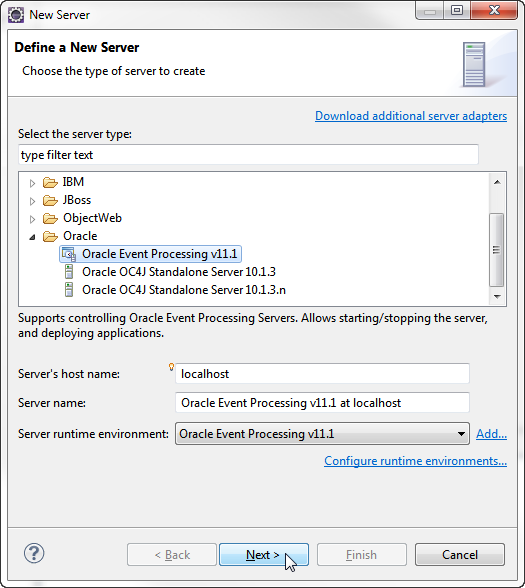
Task: Click the ObjectWeb folder icon
Action: (x=50, y=218)
